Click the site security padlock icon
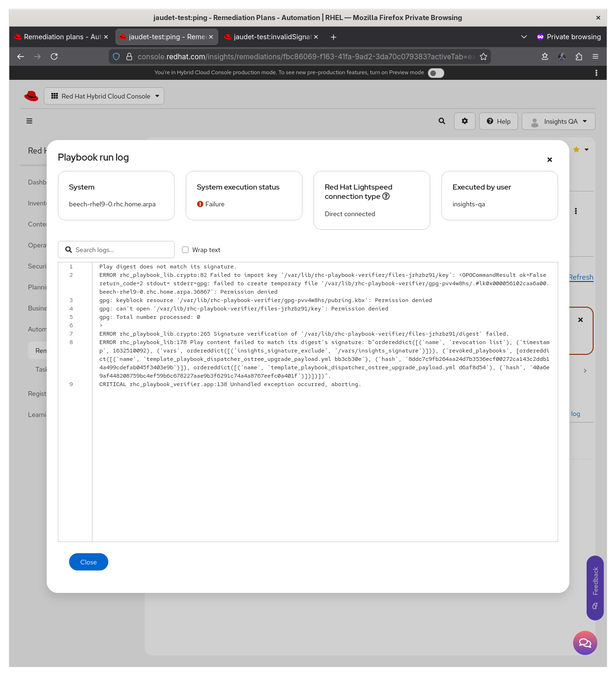616x676 pixels. click(x=129, y=56)
